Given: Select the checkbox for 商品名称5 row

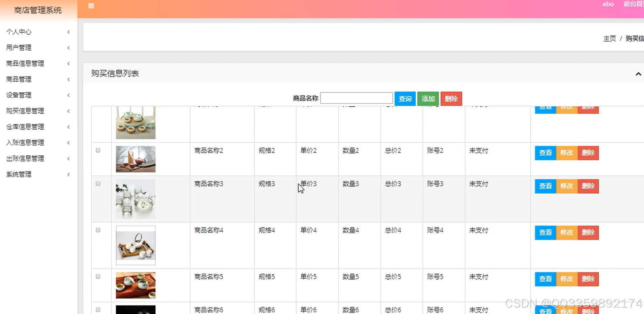Looking at the screenshot, I should tap(98, 276).
